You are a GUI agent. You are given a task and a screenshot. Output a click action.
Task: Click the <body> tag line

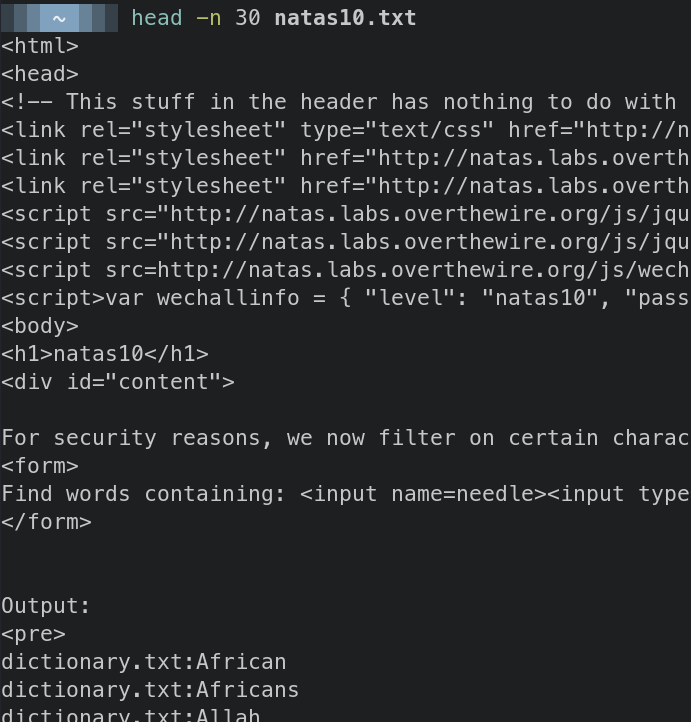(x=40, y=326)
